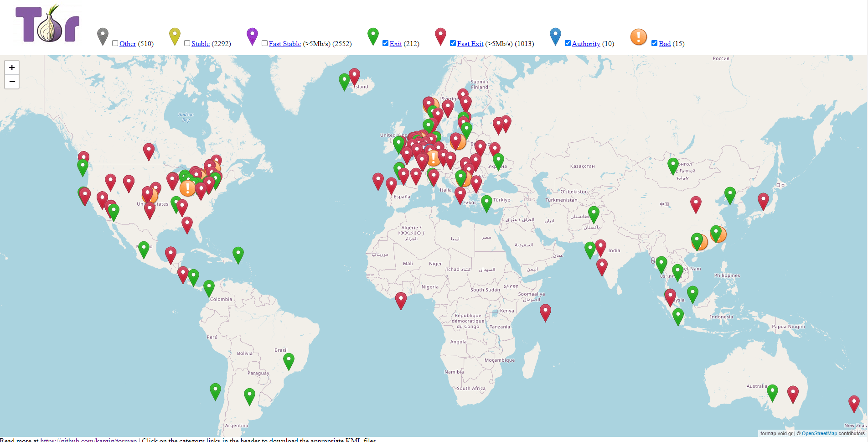Click the red marker over Japan

pyautogui.click(x=763, y=200)
